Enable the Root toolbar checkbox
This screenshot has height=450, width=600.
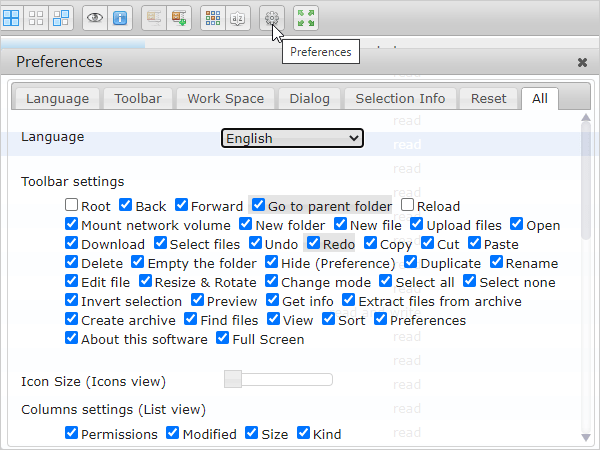coord(72,205)
